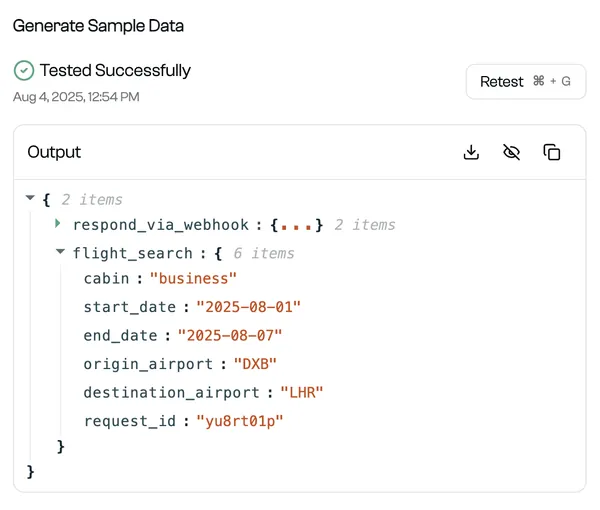Click the Output panel title
600x510 pixels.
[x=54, y=152]
